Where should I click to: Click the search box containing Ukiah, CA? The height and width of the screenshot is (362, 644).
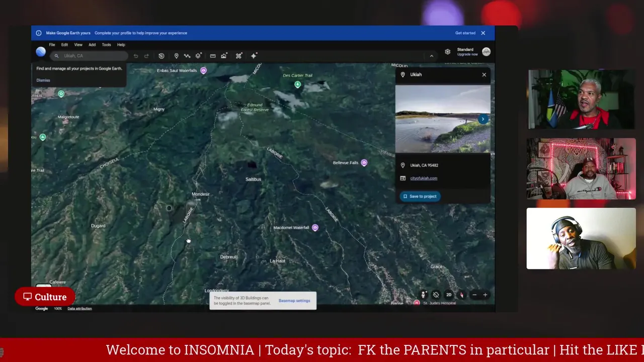click(89, 56)
